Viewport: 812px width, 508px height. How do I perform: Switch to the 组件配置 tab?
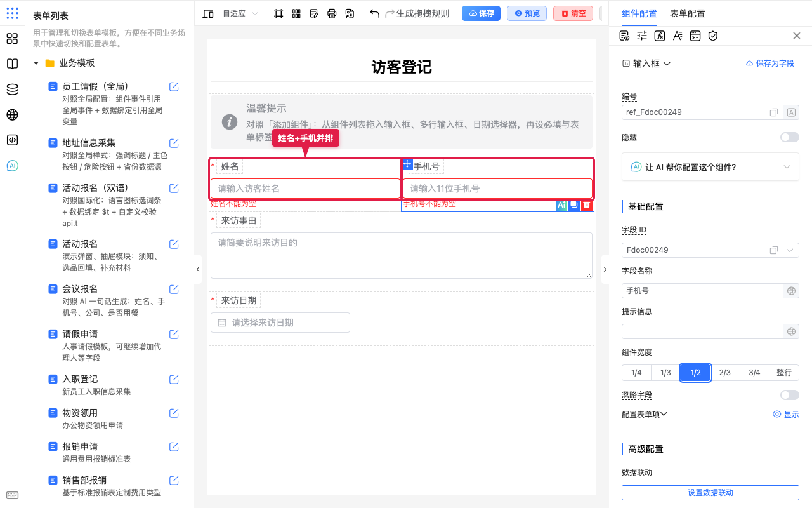pos(639,13)
